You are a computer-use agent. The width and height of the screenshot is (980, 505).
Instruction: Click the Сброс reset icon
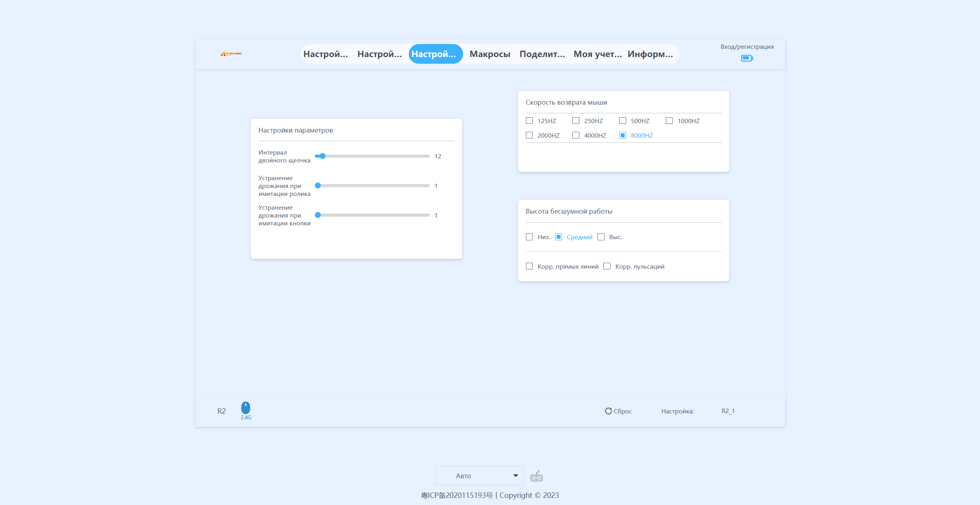coord(608,411)
